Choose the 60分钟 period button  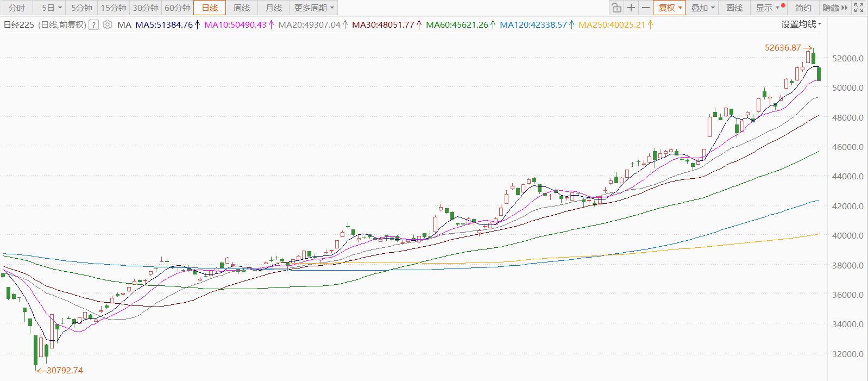pos(178,8)
